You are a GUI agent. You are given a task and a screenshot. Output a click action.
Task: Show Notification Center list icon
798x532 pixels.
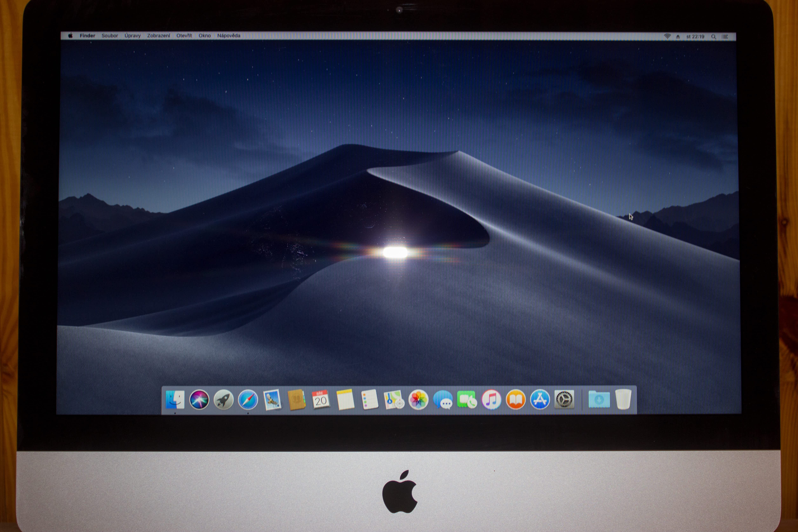[x=725, y=37]
